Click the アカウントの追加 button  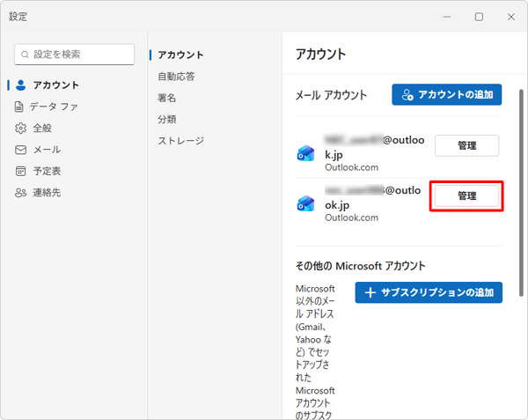point(446,94)
